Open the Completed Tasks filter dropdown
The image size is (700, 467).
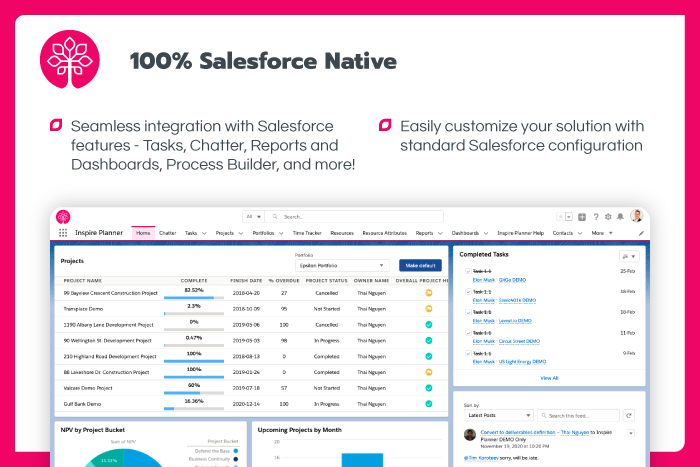click(x=629, y=256)
